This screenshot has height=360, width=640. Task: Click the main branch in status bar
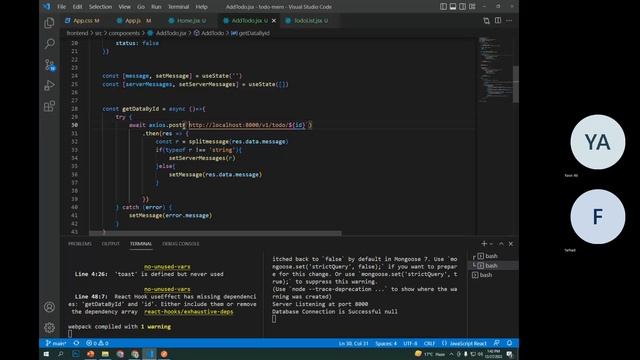tap(56, 343)
